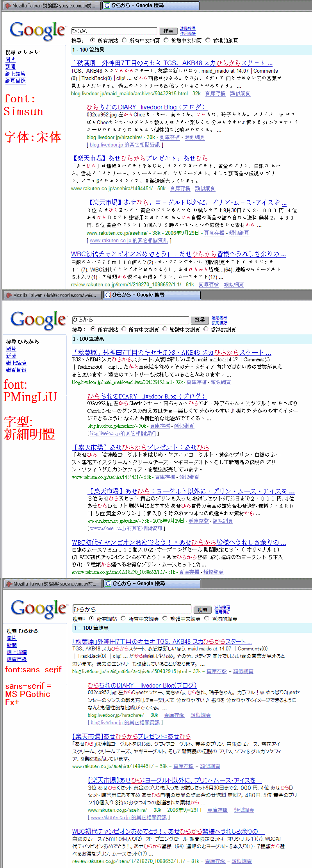Open the ひらちれのDIARY - livedoor Blog result in the Simsun section
The width and height of the screenshot is (312, 868).
[145, 107]
